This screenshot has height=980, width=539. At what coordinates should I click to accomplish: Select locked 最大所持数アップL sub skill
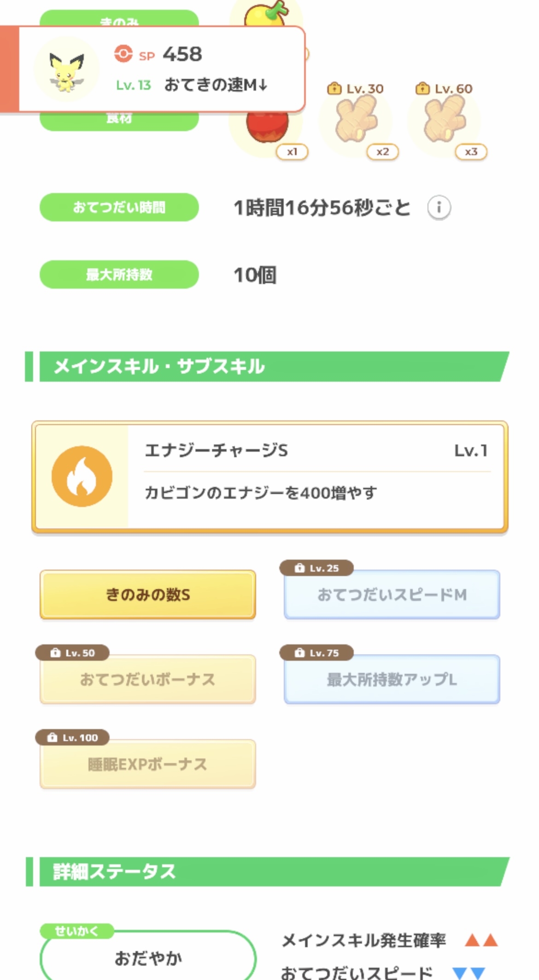point(392,679)
